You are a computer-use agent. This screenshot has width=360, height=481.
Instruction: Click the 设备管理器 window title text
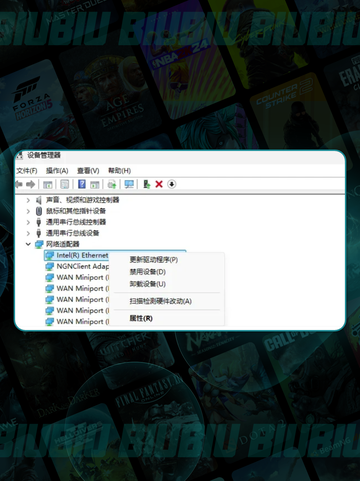pos(44,155)
